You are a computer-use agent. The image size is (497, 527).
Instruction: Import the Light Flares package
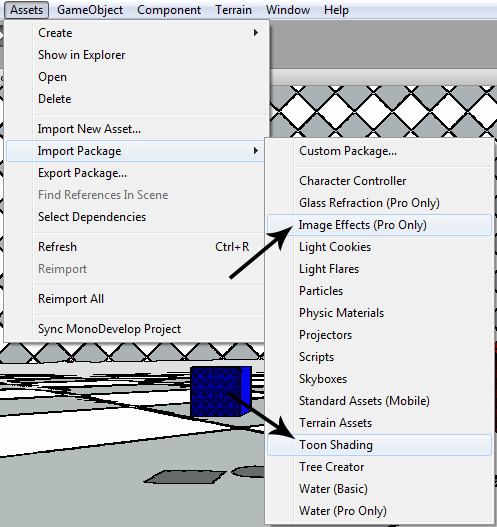(379, 269)
